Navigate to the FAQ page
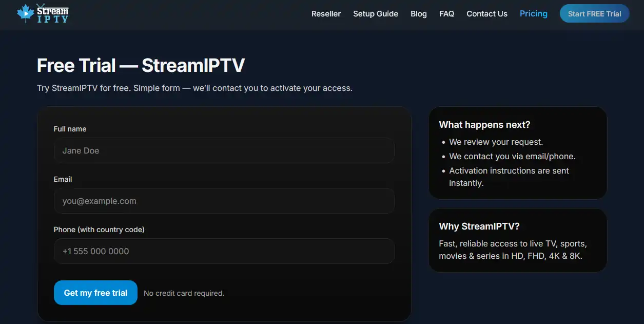This screenshot has width=644, height=324. [x=446, y=14]
